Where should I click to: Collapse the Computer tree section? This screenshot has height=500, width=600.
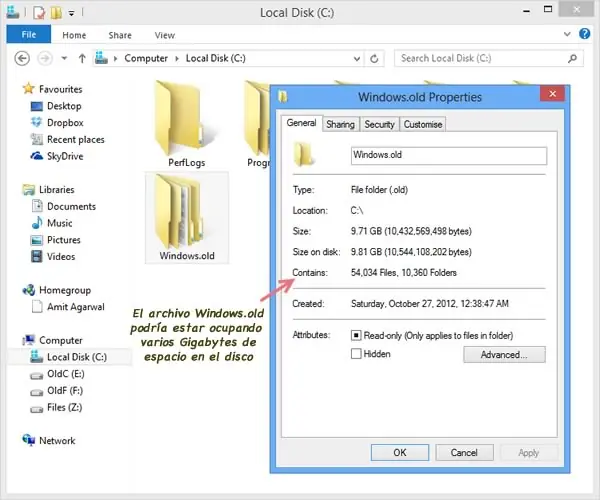pyautogui.click(x=13, y=341)
